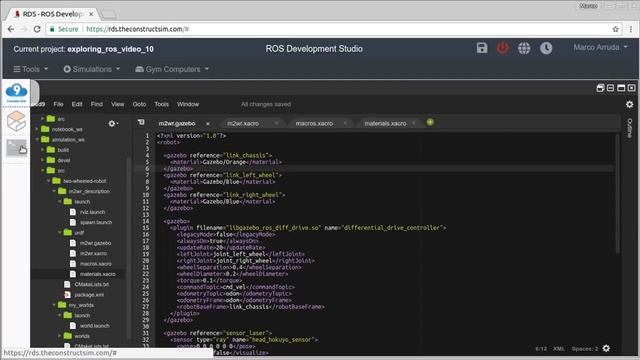The image size is (640, 360).
Task: Open the Goto menu
Action: (x=139, y=104)
